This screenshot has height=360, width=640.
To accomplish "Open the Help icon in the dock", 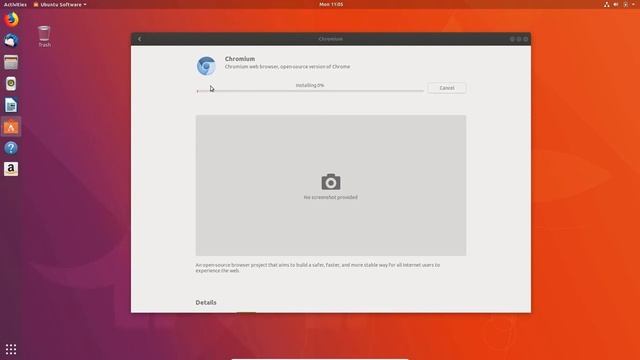I will 11,148.
